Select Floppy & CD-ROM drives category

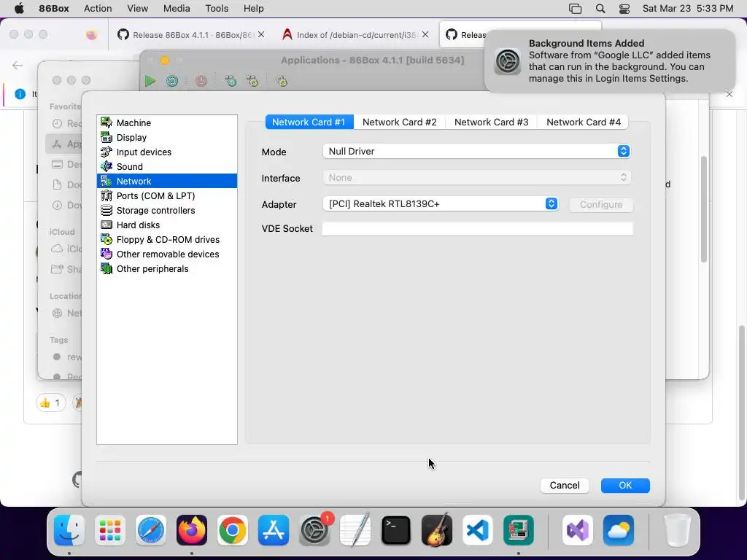167,239
